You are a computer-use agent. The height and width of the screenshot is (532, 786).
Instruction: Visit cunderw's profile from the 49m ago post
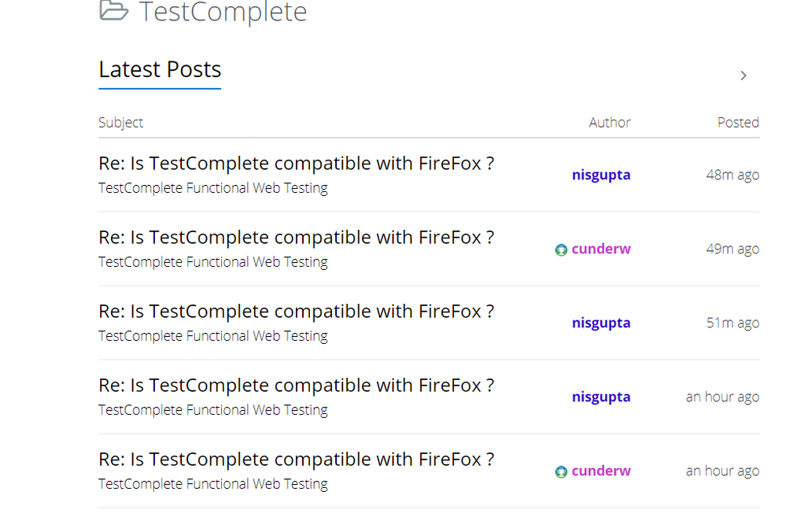click(601, 249)
